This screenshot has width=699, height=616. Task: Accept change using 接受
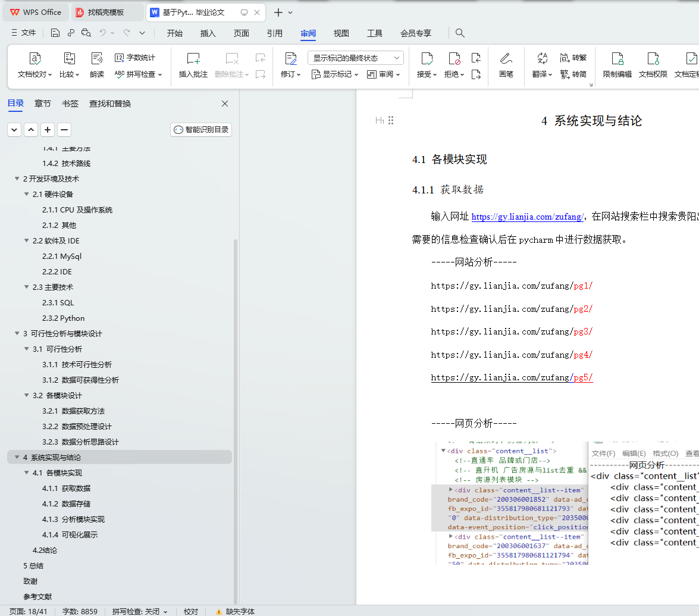point(427,65)
